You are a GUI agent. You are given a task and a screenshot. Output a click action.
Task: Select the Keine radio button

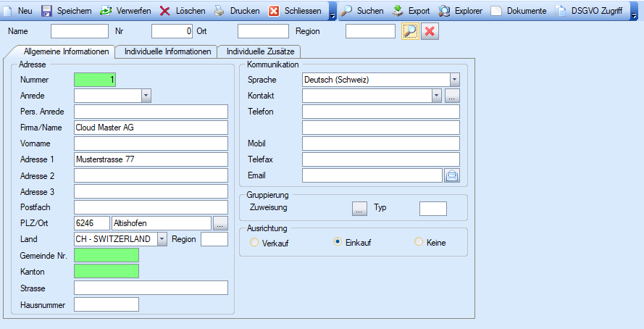point(419,243)
